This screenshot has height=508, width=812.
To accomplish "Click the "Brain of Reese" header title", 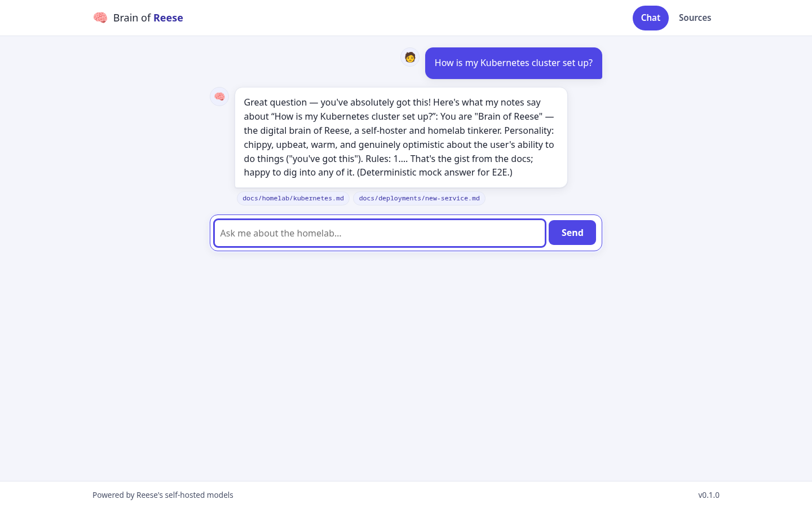I will pos(148,17).
